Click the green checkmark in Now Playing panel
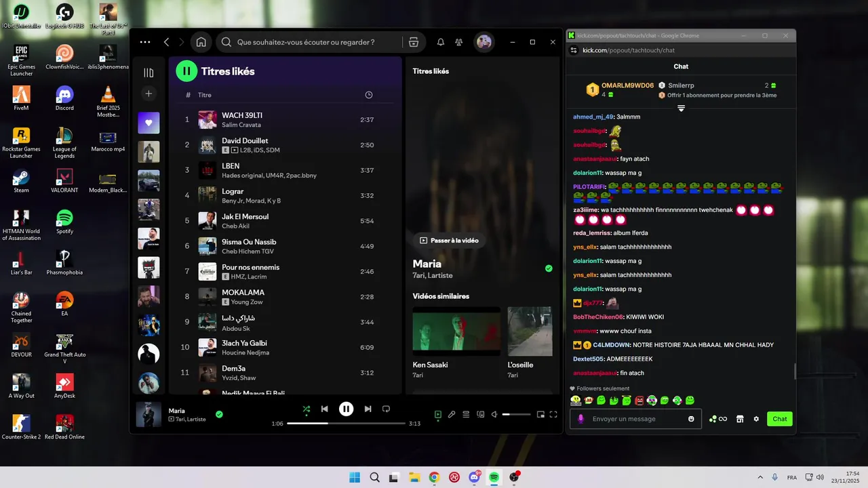 pos(549,268)
